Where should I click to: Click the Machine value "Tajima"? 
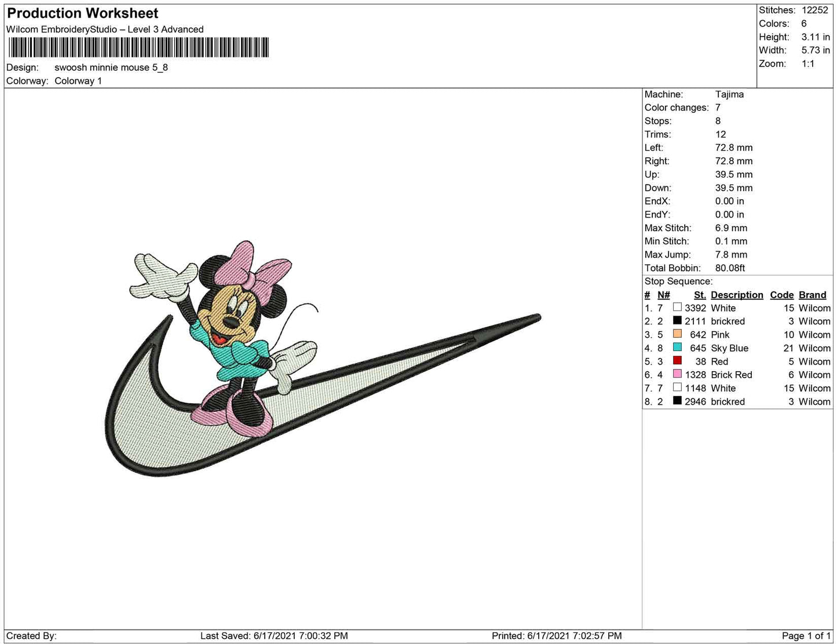[x=729, y=94]
